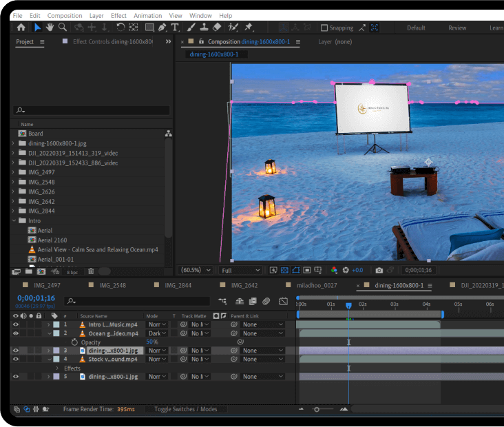Select the Rectangle shape tool
504x427 pixels.
coord(149,28)
